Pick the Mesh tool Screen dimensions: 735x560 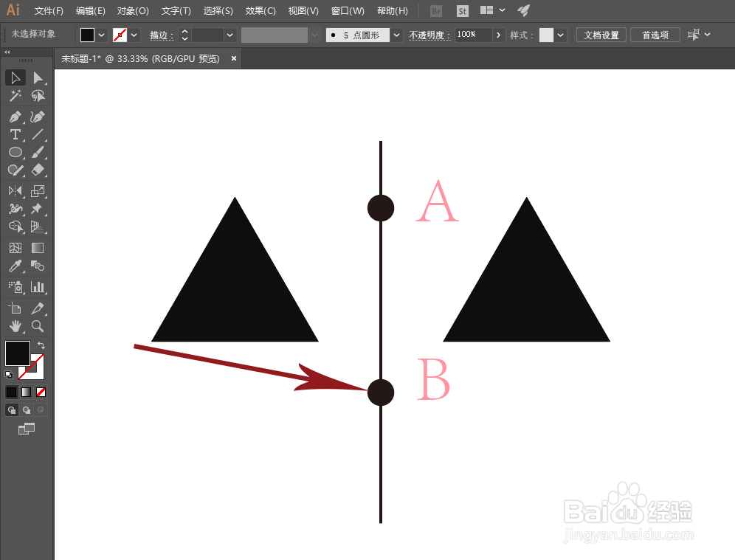tap(15, 248)
